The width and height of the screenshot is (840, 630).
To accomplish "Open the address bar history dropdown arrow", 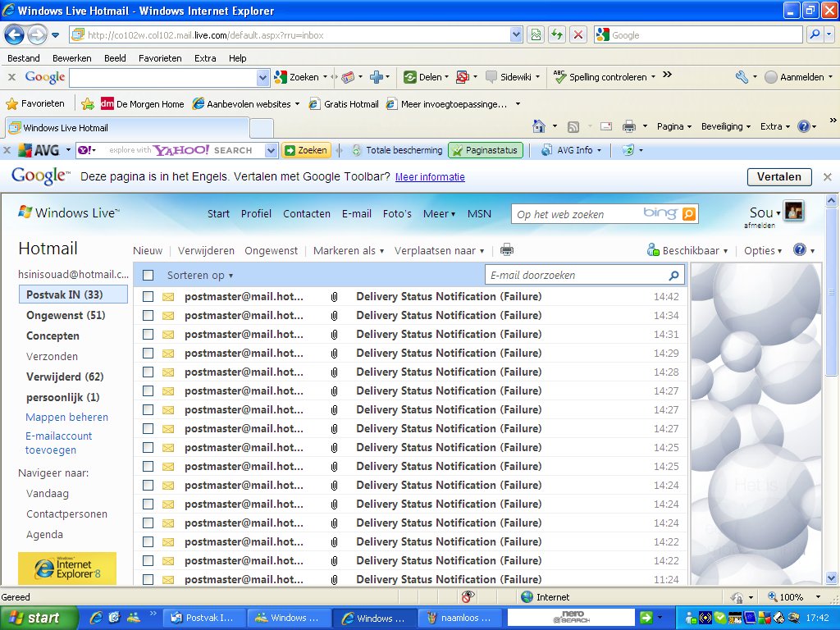I will pos(516,34).
